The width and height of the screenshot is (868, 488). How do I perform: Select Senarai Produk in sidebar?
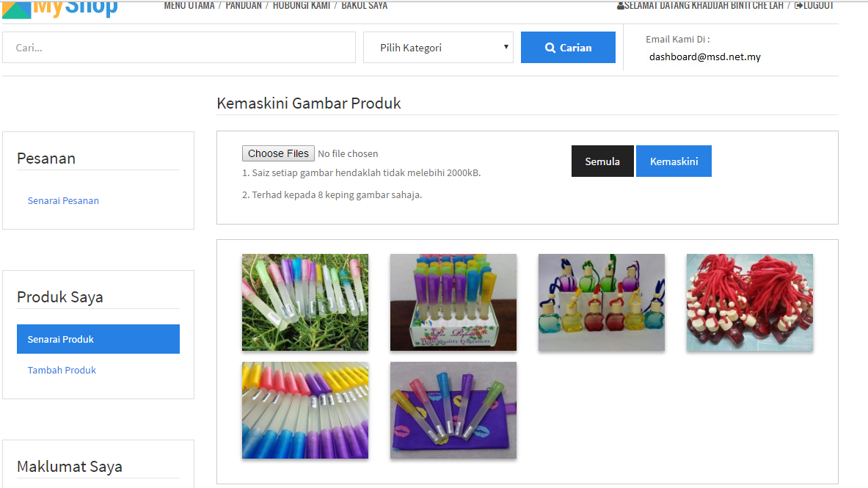tap(98, 339)
